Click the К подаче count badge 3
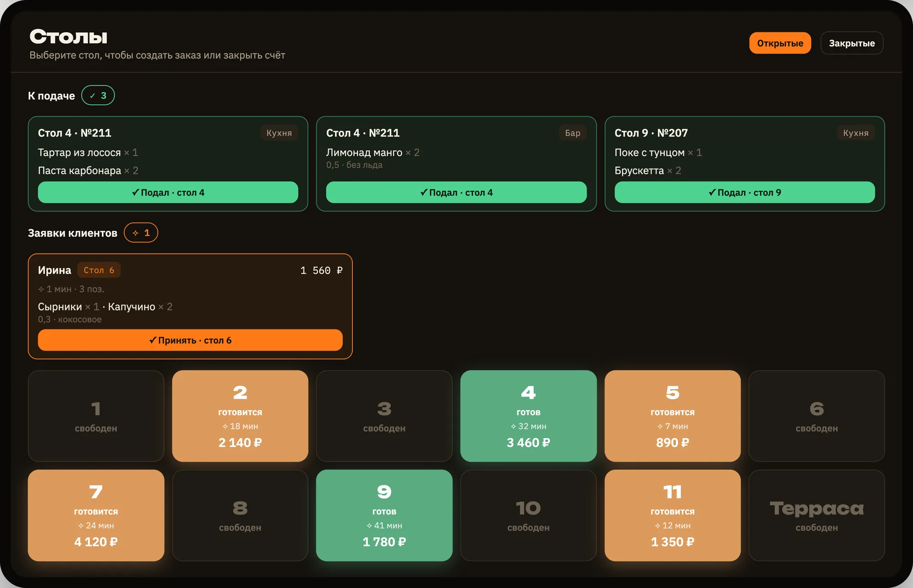 [98, 95]
